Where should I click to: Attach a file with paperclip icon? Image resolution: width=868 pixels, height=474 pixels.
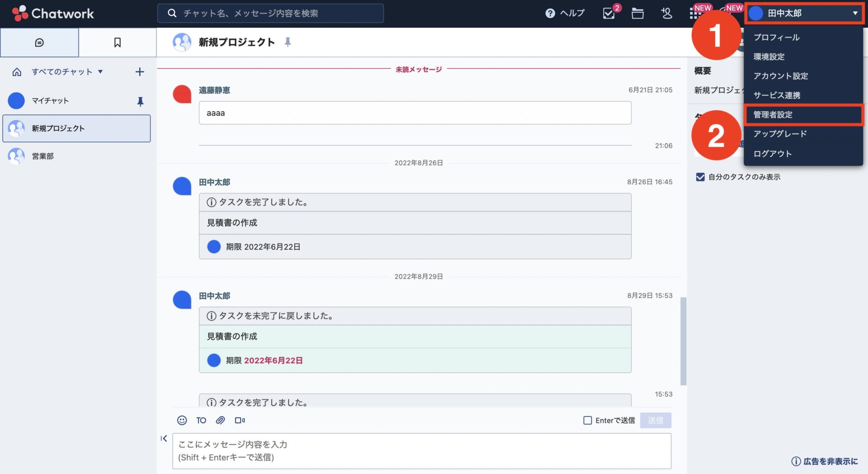[220, 420]
